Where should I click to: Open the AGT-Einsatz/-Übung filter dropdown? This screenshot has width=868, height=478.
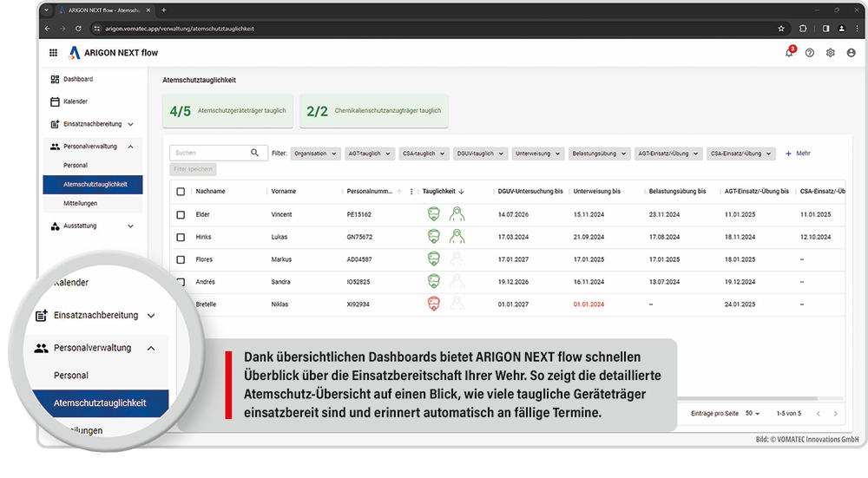(x=668, y=154)
